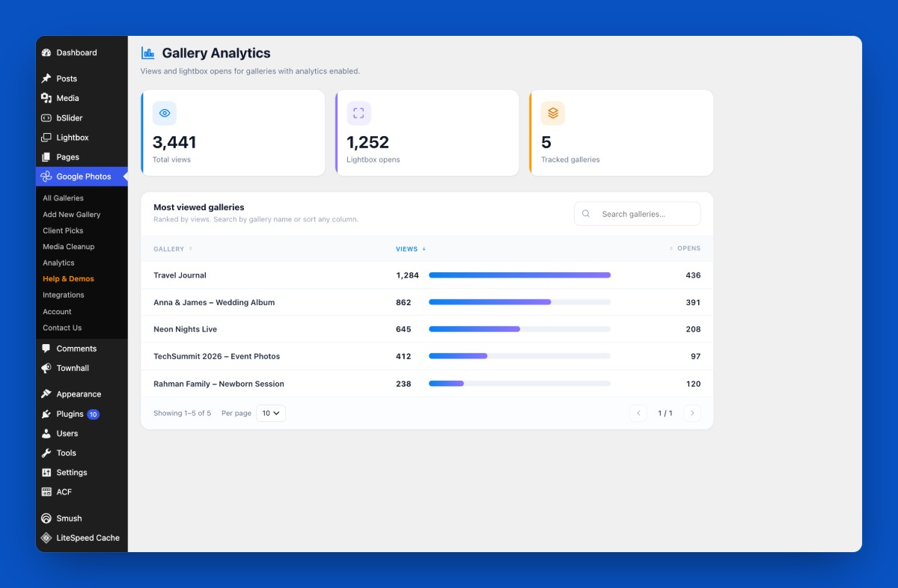Click the Google Photos pinwheel icon
This screenshot has width=898, height=588.
[x=46, y=177]
